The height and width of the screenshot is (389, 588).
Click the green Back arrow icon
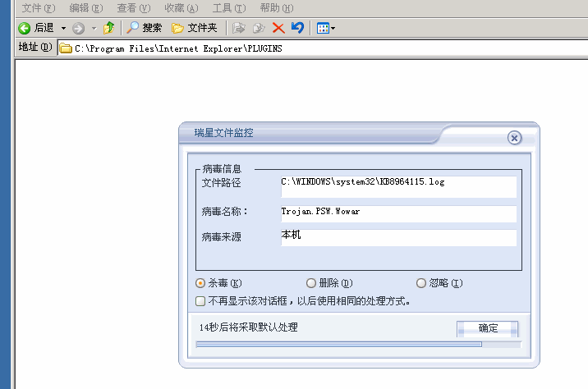click(x=25, y=28)
